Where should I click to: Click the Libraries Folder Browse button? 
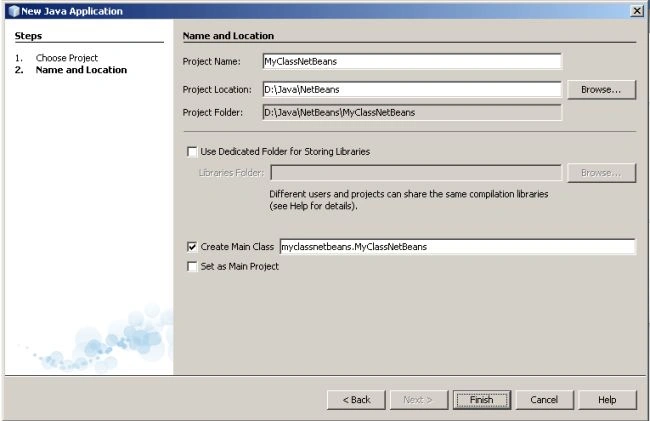(x=601, y=173)
